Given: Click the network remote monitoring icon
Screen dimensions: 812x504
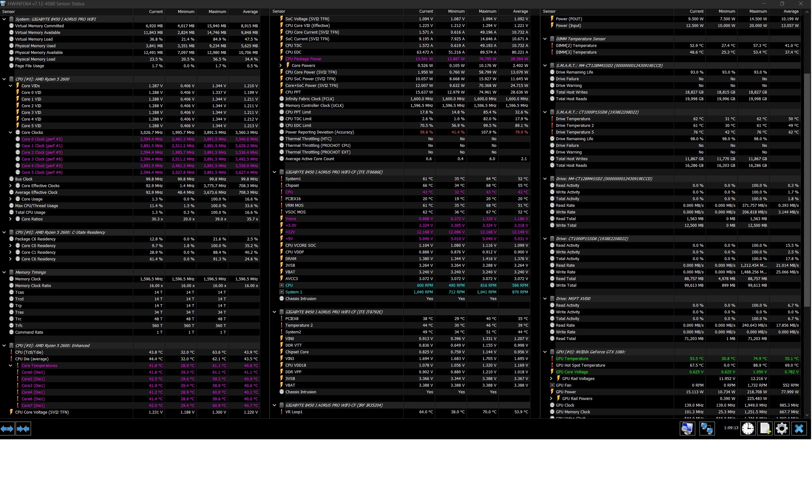Looking at the screenshot, I should 707,429.
